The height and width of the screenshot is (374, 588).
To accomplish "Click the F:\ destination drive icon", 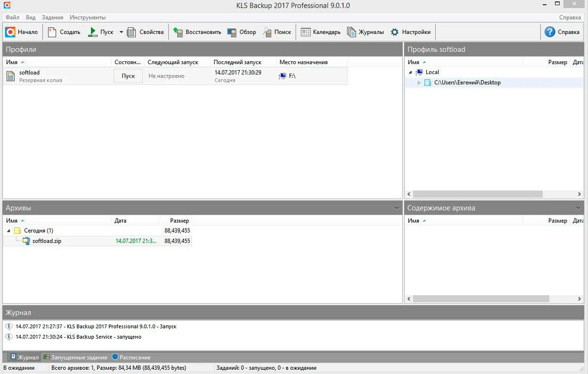I will pyautogui.click(x=283, y=76).
